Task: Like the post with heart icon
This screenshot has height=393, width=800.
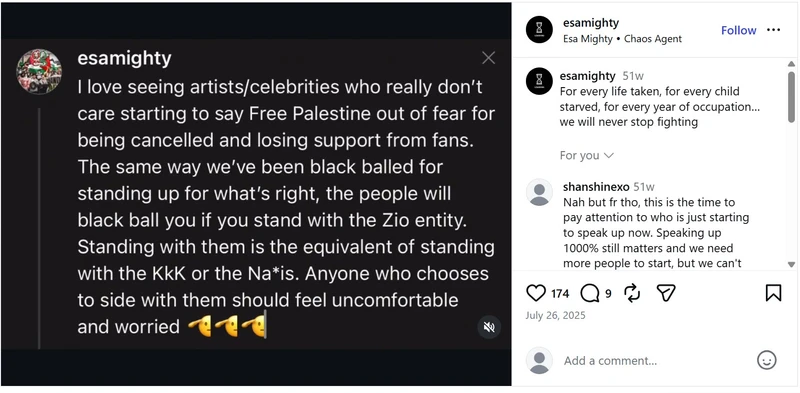Action: pyautogui.click(x=536, y=293)
